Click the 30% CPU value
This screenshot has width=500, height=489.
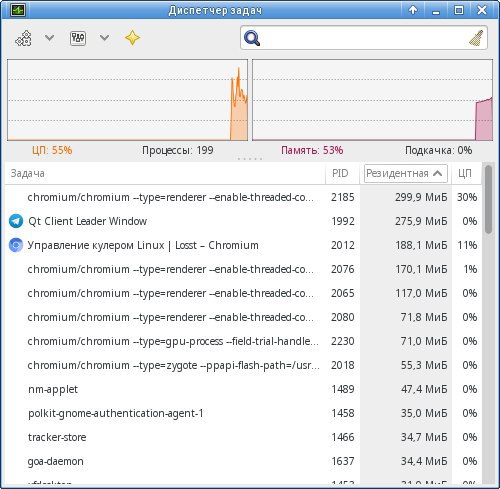pyautogui.click(x=467, y=197)
